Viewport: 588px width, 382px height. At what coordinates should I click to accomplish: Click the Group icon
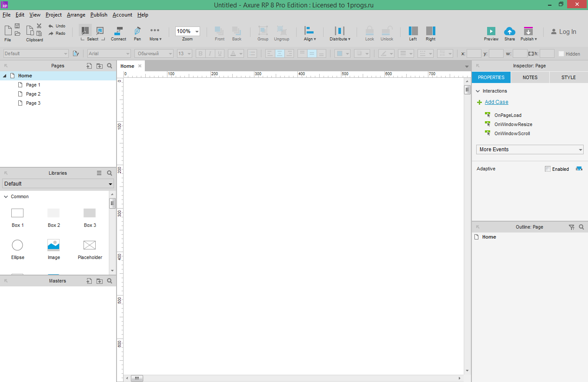(x=263, y=31)
